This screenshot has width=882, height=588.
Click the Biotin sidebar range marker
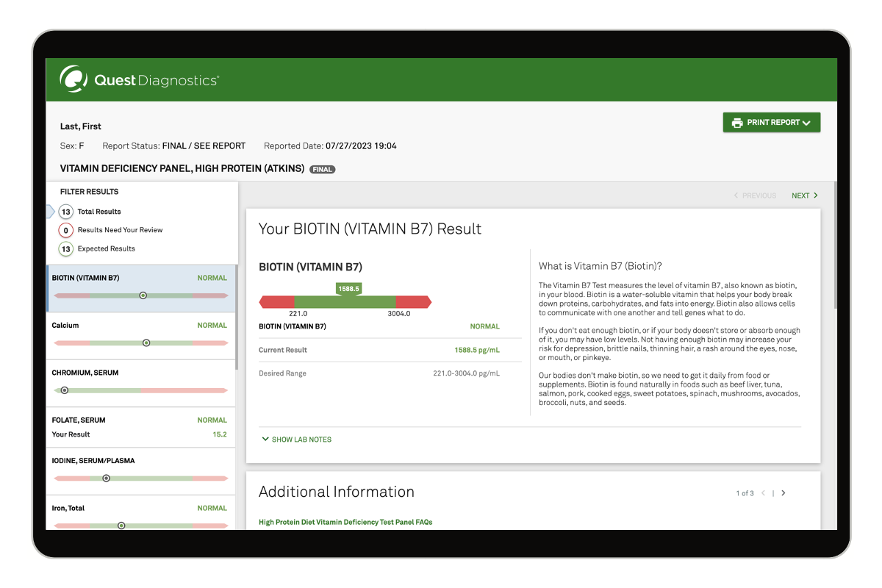coord(143,295)
